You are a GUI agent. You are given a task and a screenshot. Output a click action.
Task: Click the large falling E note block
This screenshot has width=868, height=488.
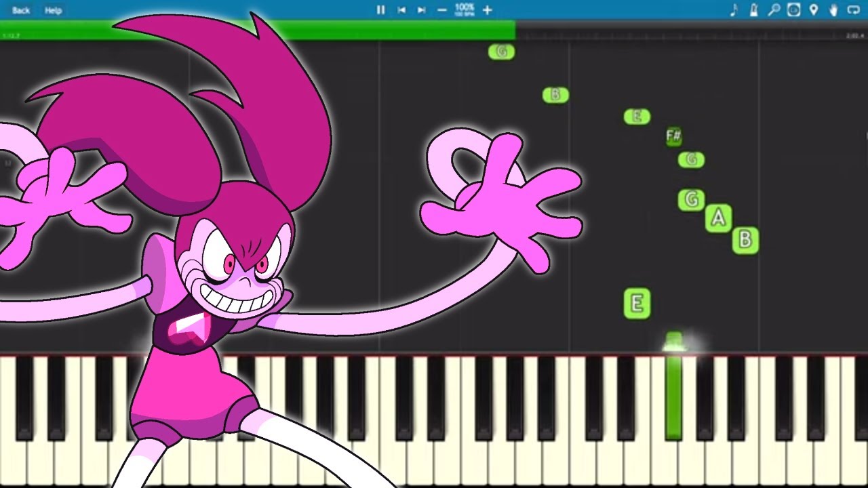point(637,303)
